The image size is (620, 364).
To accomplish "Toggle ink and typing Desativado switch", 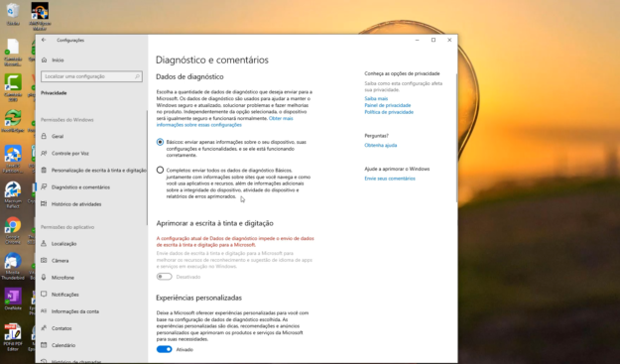I will (x=164, y=277).
